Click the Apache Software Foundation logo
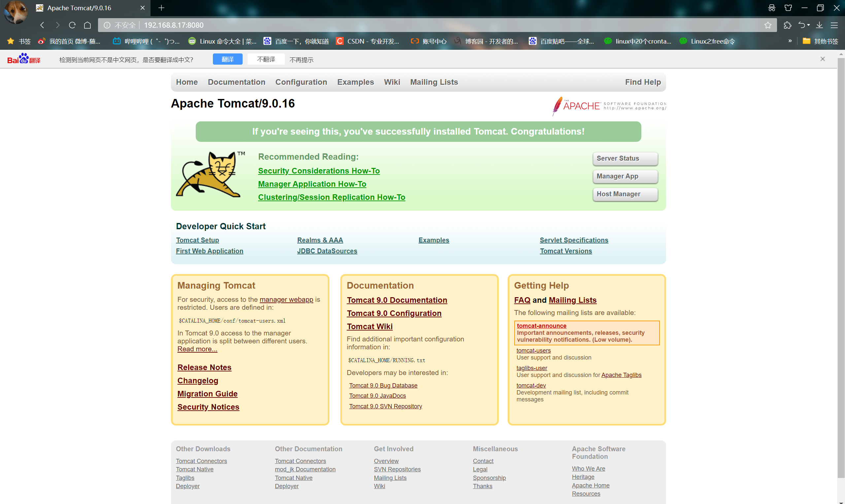The height and width of the screenshot is (504, 845). pyautogui.click(x=609, y=106)
